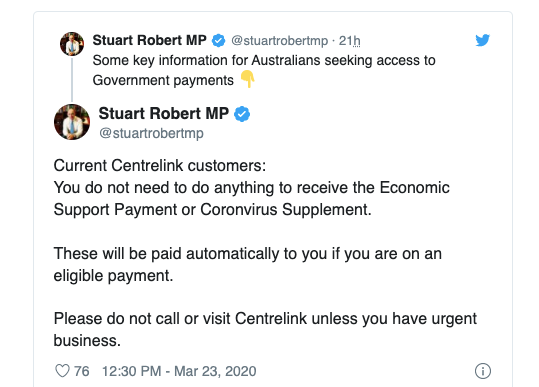
Task: Open the tweet info circle icon
Action: click(483, 371)
